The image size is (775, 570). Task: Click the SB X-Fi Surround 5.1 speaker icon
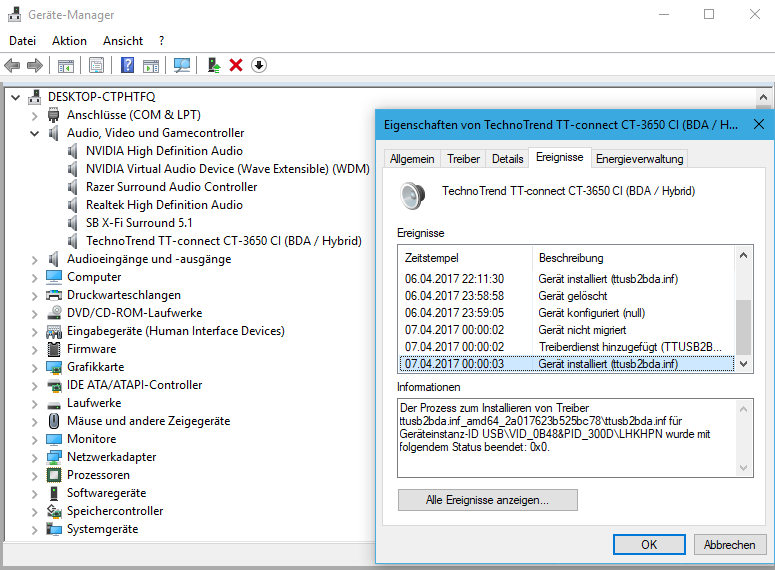pyautogui.click(x=73, y=223)
